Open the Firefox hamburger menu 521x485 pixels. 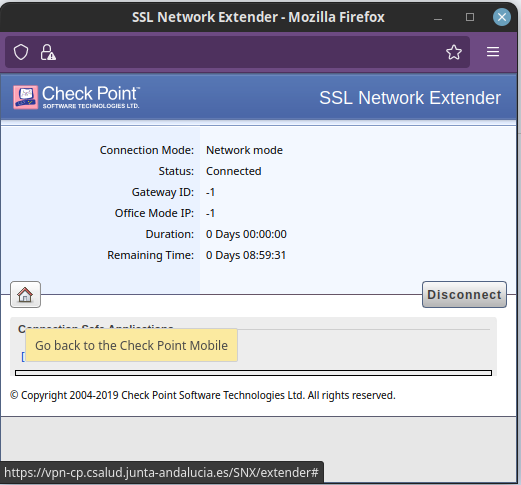click(493, 52)
